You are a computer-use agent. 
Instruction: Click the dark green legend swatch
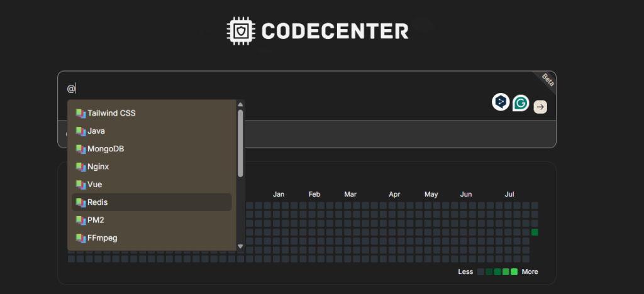tap(489, 272)
